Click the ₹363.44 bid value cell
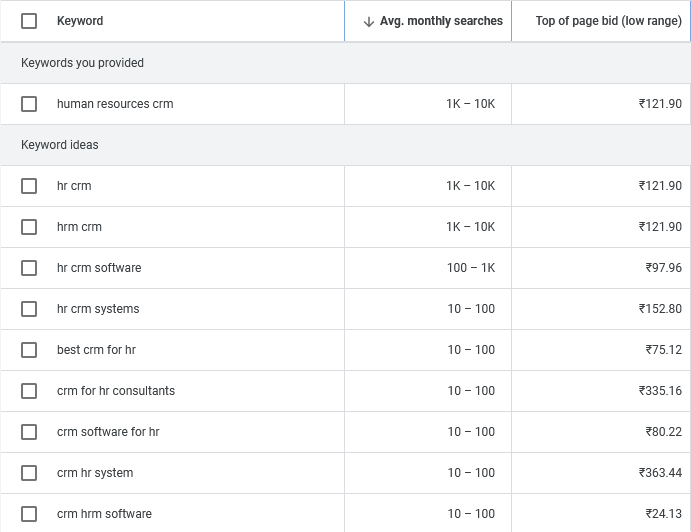691x532 pixels. (660, 473)
